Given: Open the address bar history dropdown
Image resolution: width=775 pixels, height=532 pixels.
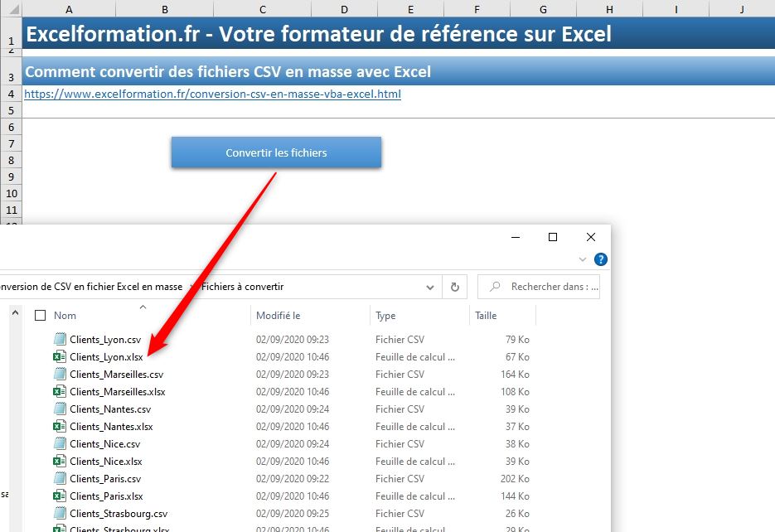Looking at the screenshot, I should point(430,287).
